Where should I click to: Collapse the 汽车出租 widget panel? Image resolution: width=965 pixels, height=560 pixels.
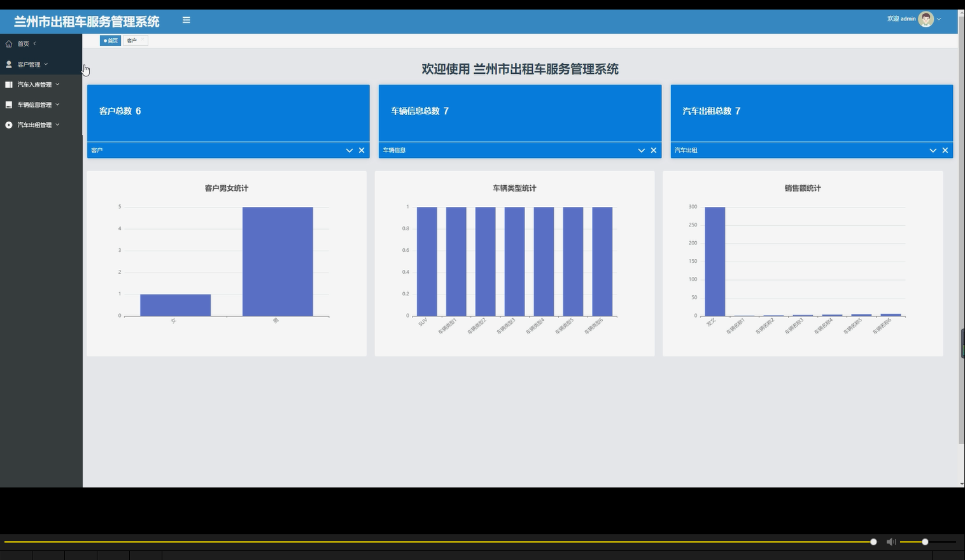tap(932, 150)
